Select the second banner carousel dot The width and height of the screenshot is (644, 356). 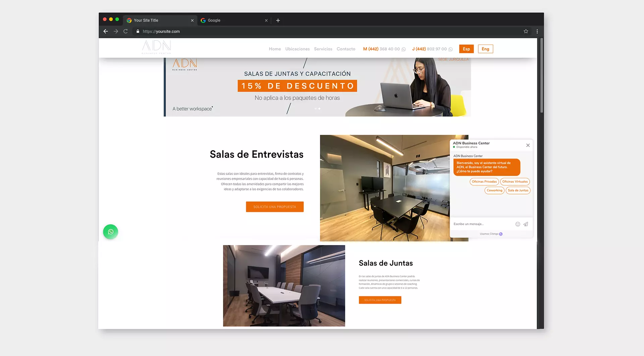(319, 109)
